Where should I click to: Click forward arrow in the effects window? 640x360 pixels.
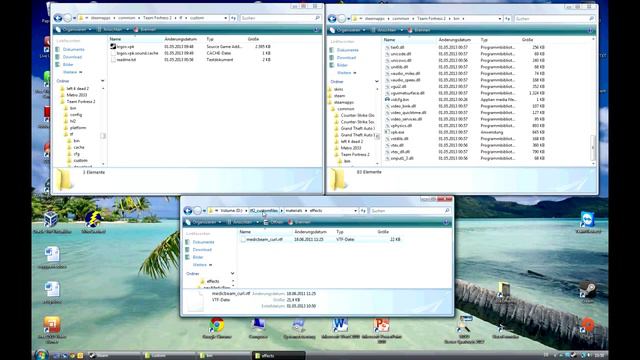coord(197,211)
